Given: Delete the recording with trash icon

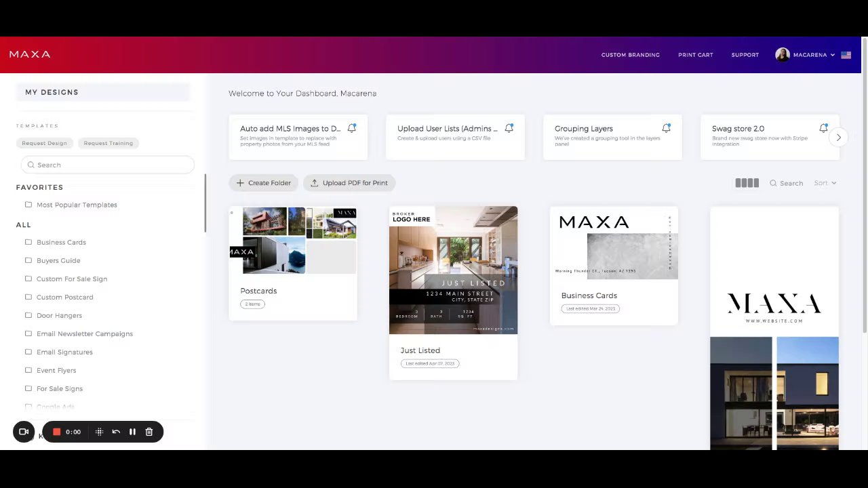Looking at the screenshot, I should pos(149,432).
